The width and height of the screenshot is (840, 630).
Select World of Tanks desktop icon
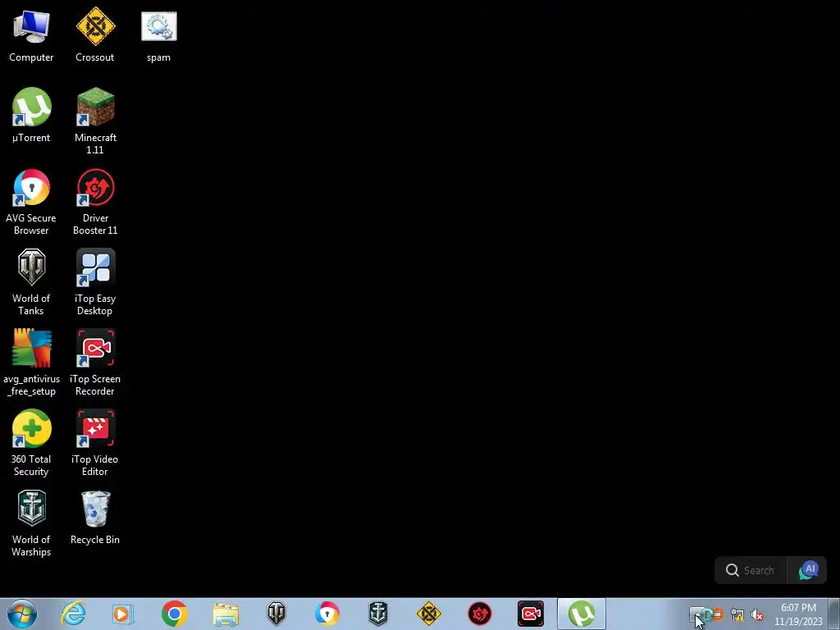click(x=31, y=283)
